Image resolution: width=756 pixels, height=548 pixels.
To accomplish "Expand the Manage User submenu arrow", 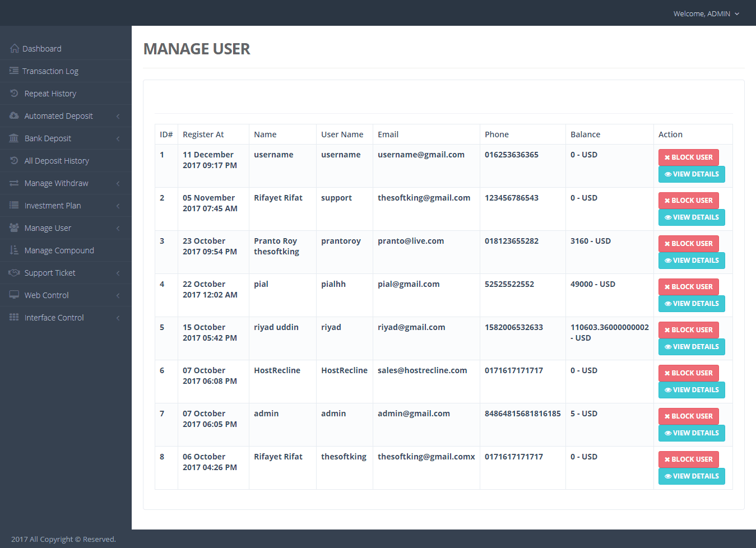I will coord(118,228).
